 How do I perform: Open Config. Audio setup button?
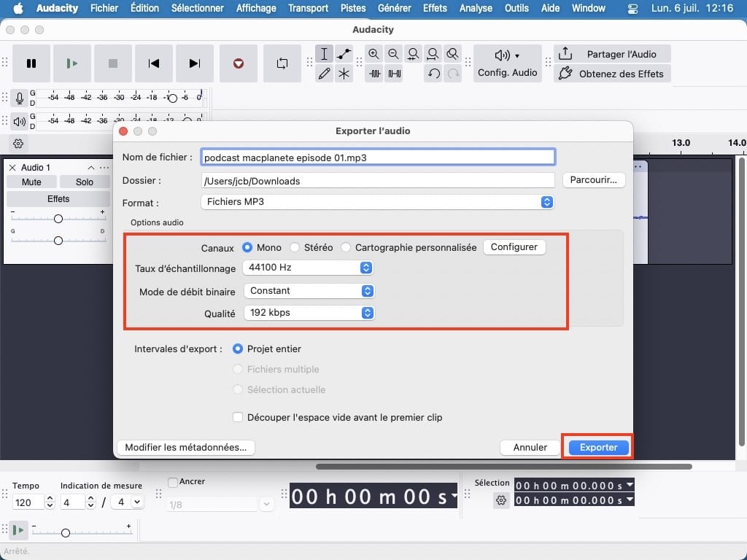click(508, 63)
